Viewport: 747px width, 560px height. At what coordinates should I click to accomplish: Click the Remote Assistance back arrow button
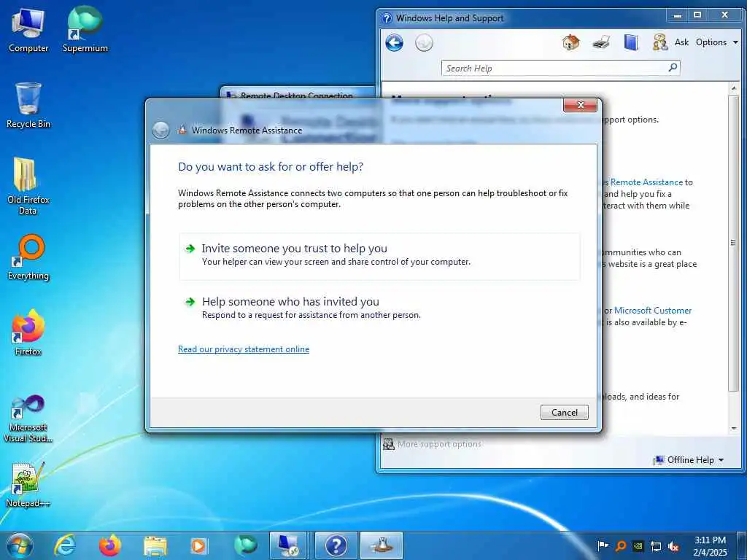(160, 130)
